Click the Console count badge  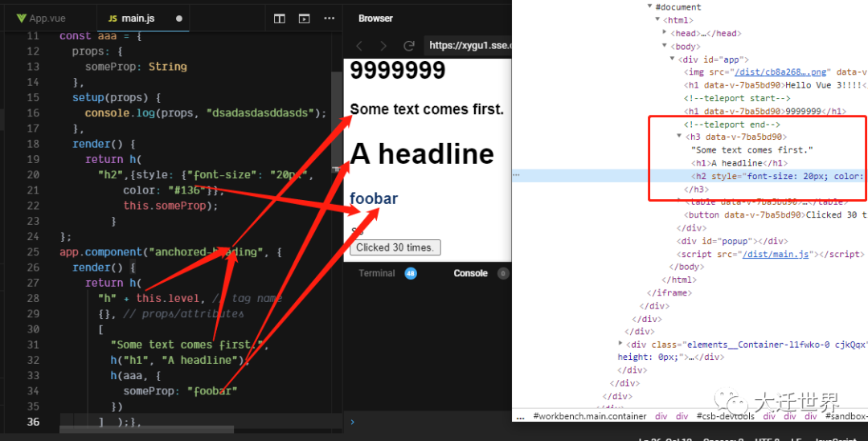click(502, 273)
